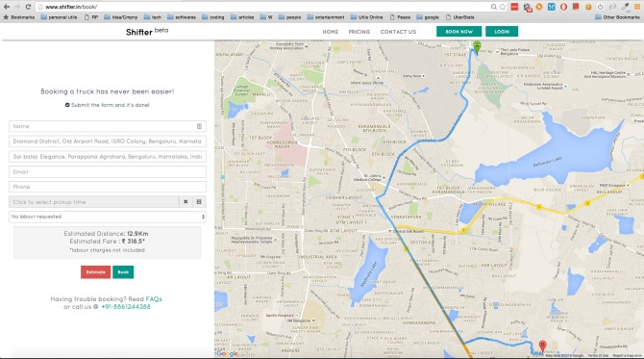Reload the page with the refresh icon
The width and height of the screenshot is (644, 359).
(28, 7)
